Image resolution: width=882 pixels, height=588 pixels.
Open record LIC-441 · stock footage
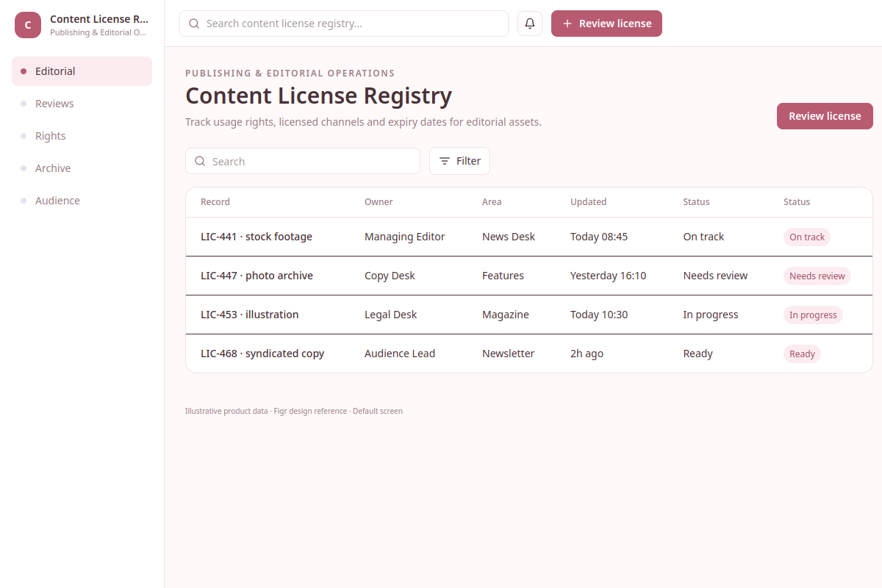(257, 237)
